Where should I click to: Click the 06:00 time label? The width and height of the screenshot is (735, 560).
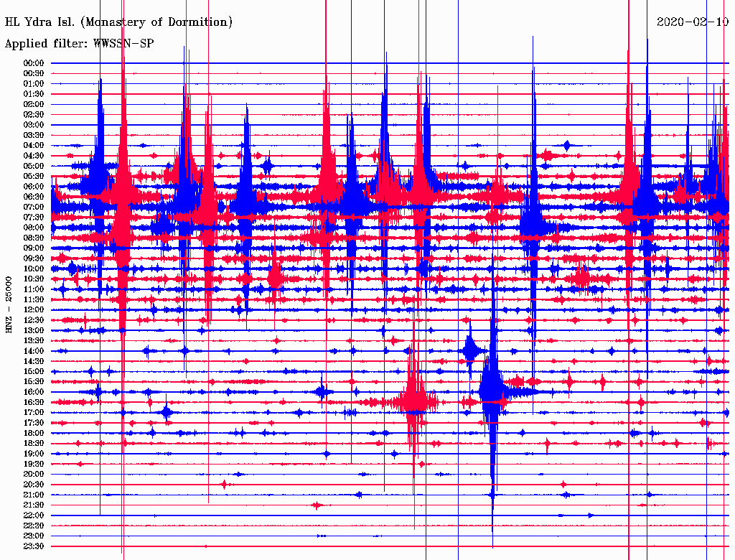coord(34,186)
